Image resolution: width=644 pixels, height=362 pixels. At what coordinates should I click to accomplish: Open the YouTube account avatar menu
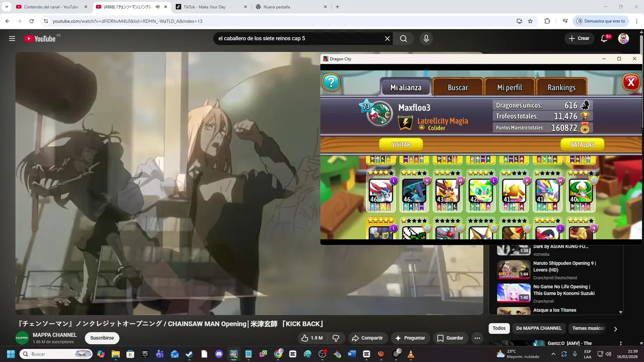623,39
